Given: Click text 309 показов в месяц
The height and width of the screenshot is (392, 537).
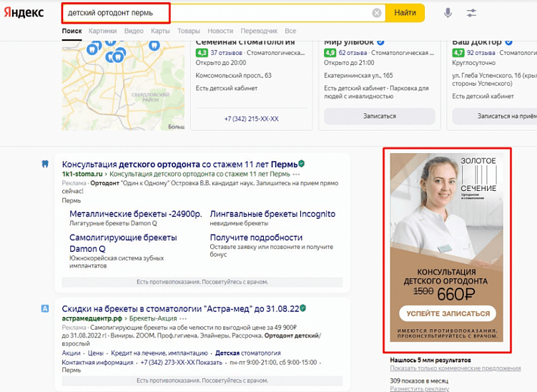Looking at the screenshot, I should (419, 381).
